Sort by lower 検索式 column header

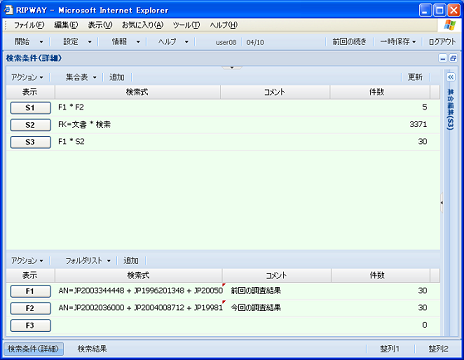138,276
